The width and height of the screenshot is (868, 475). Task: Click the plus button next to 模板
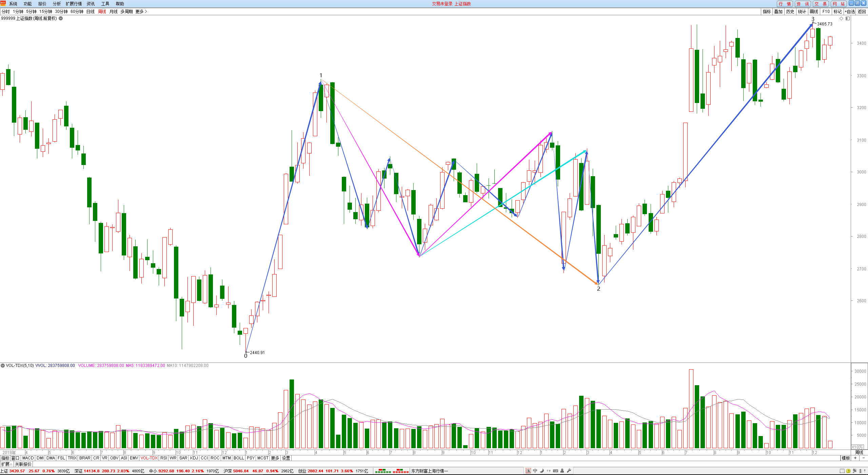pyautogui.click(x=855, y=458)
